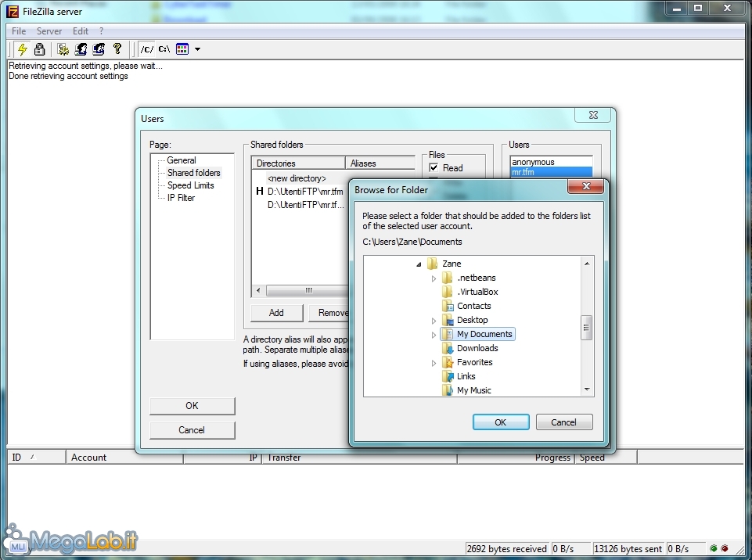Click the .VirtualBox folder icon
The width and height of the screenshot is (752, 560).
click(x=447, y=292)
